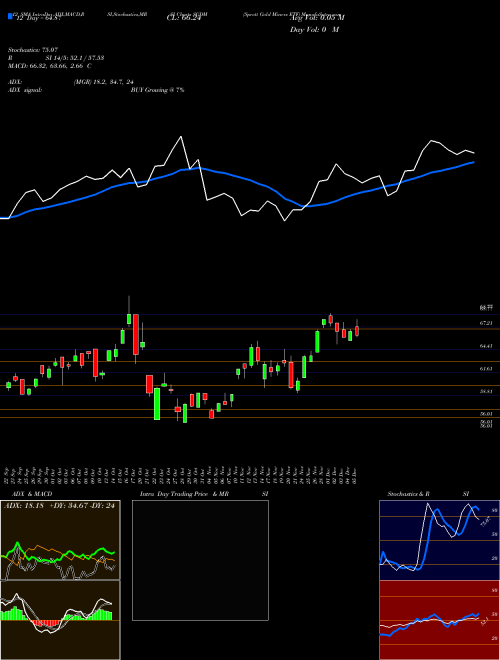Click the 58.81 price axis label
Image resolution: width=500 pixels, height=660 pixels.
[x=486, y=391]
